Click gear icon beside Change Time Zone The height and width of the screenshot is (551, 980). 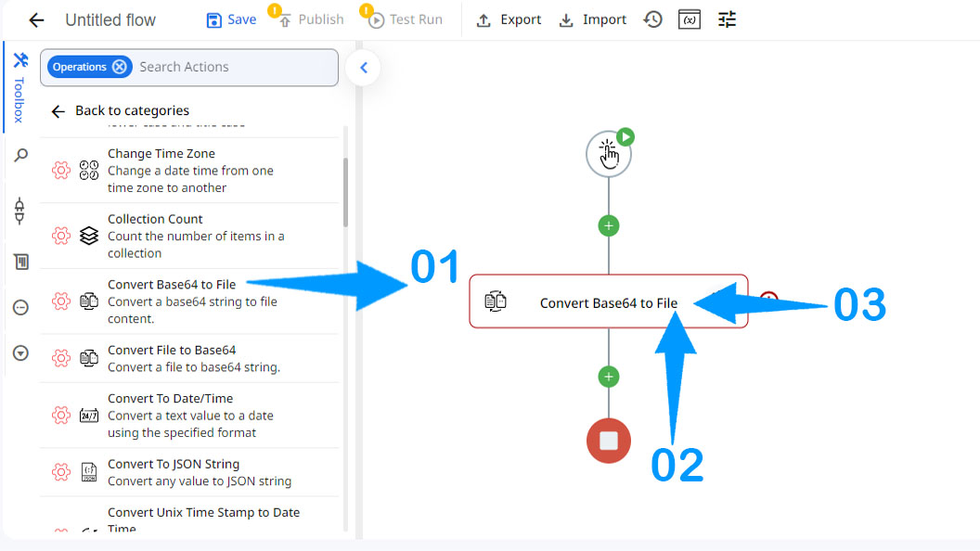click(x=60, y=170)
